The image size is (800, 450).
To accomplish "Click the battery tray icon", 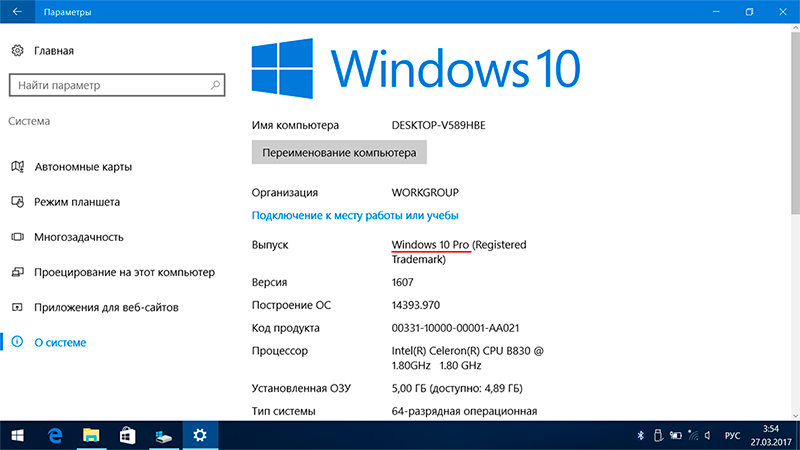I will [x=676, y=435].
